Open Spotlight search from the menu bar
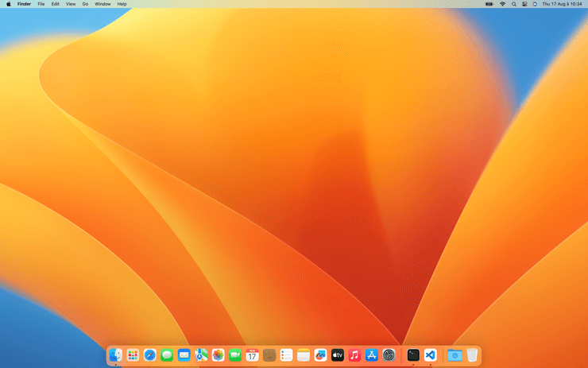Viewport: 588px width, 368px height. click(x=514, y=4)
